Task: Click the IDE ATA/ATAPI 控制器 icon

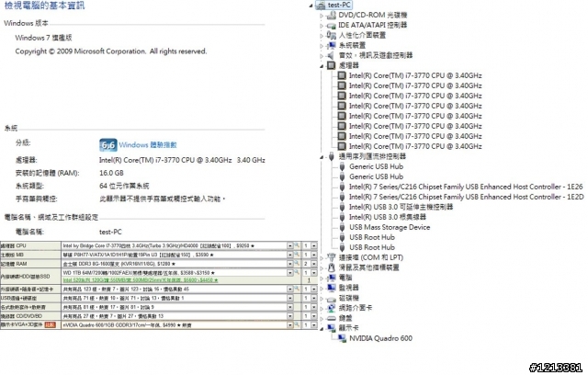Action: click(x=331, y=25)
